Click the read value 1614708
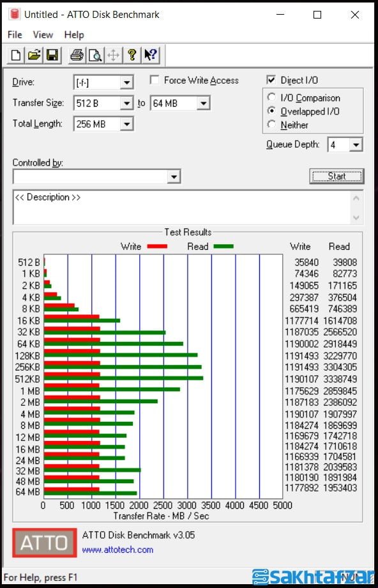The height and width of the screenshot is (588, 378). tap(340, 321)
